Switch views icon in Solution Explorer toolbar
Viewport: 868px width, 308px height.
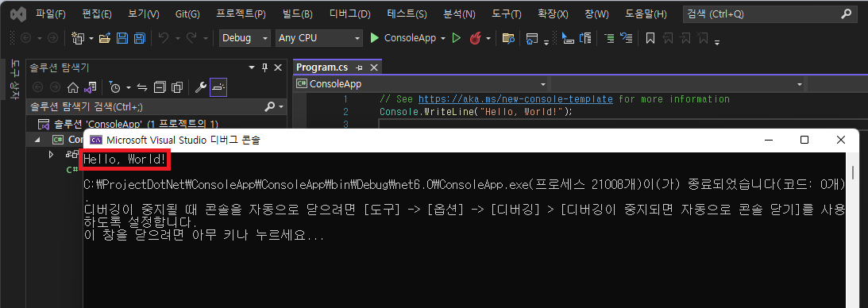pyautogui.click(x=91, y=87)
